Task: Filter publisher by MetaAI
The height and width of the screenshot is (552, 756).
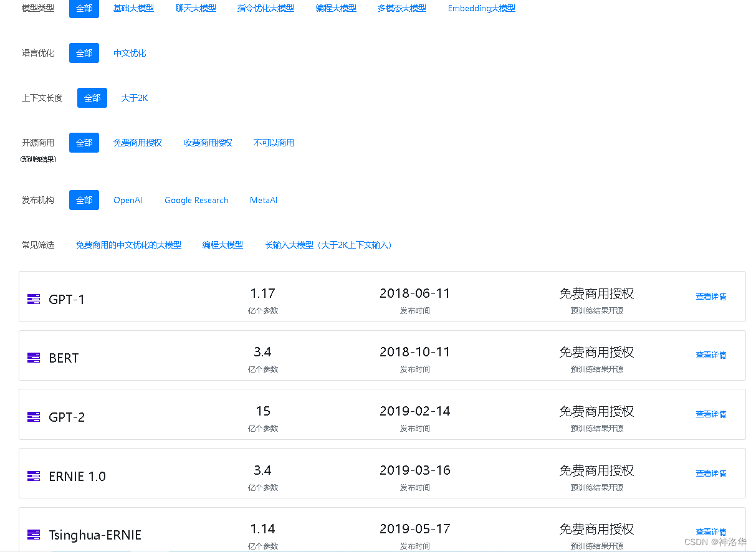Action: pos(264,201)
